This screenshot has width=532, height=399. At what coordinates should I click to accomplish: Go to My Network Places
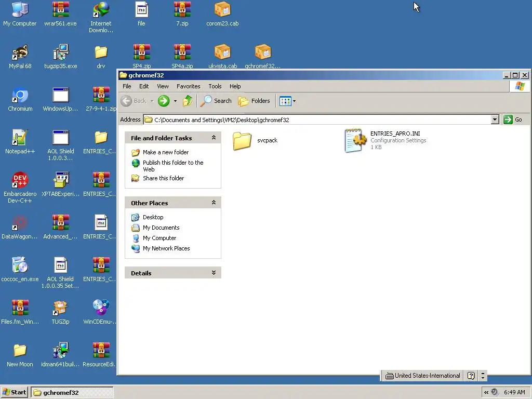[x=166, y=248]
